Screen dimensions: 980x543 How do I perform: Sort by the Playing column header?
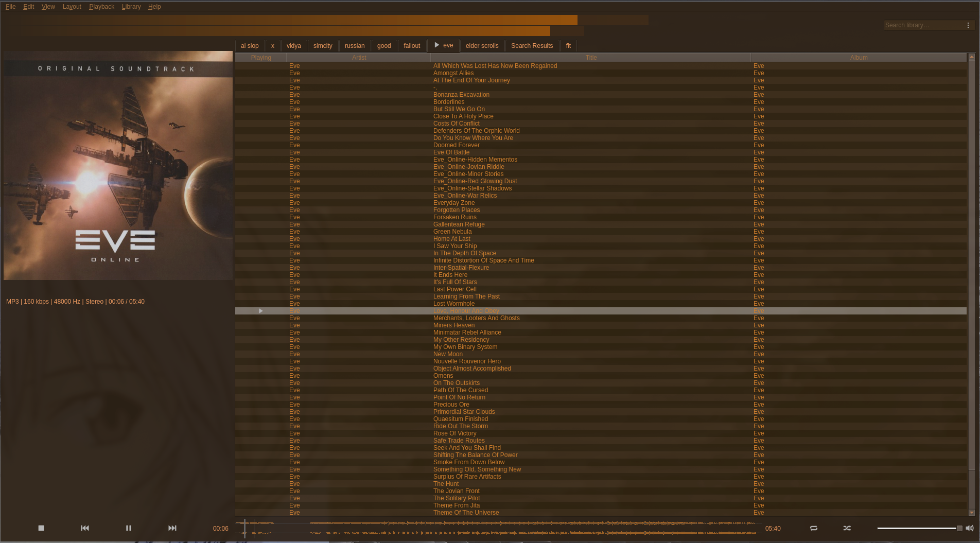point(261,58)
